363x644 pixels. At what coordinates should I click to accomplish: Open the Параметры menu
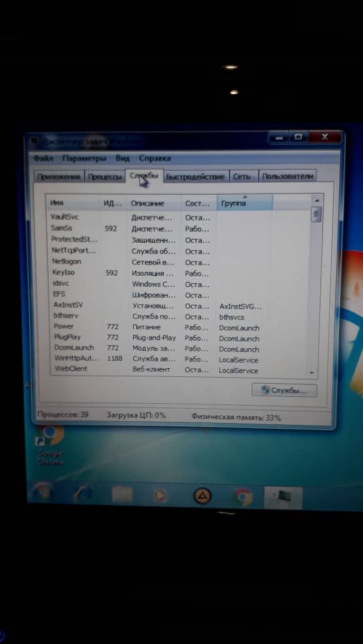point(84,158)
